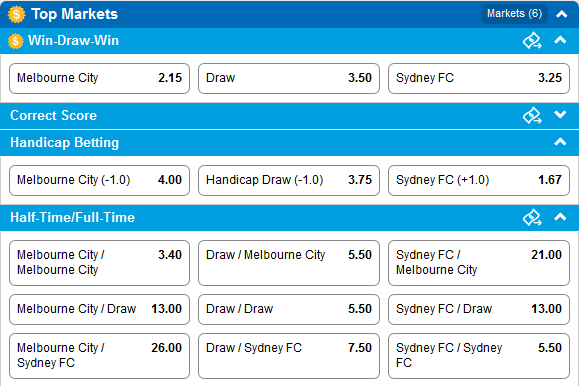Screen dimensions: 579x386
Task: Open the Half-Time/Full-Time bet builder icon
Action: point(532,218)
